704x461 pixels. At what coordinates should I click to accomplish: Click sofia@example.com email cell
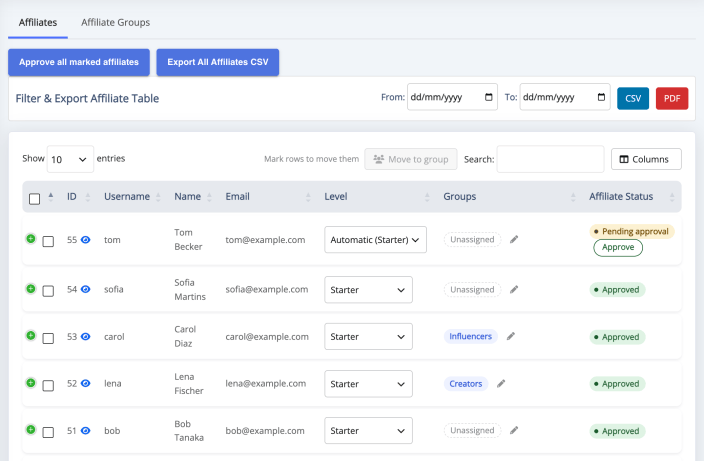click(x=267, y=289)
